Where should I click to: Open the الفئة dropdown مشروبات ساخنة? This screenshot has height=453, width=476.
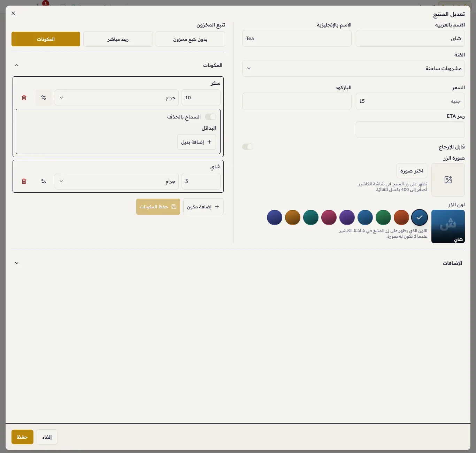(353, 68)
